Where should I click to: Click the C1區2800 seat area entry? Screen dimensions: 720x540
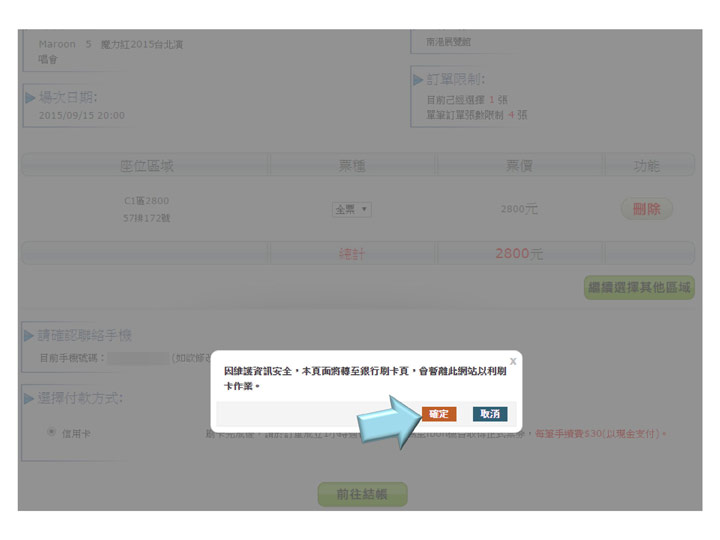click(147, 201)
